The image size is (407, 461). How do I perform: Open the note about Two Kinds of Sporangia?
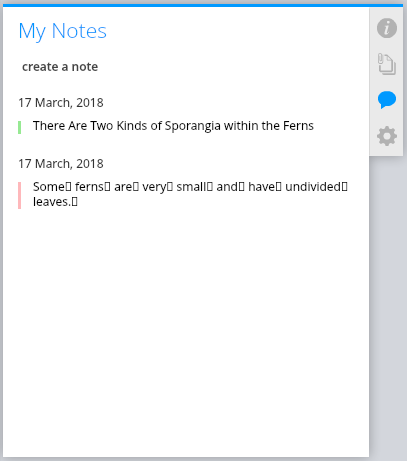[173, 126]
